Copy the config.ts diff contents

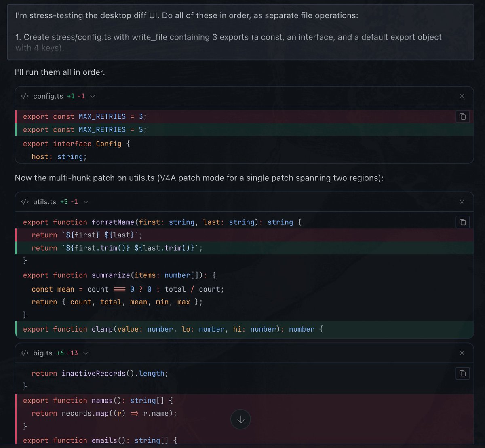pyautogui.click(x=462, y=117)
